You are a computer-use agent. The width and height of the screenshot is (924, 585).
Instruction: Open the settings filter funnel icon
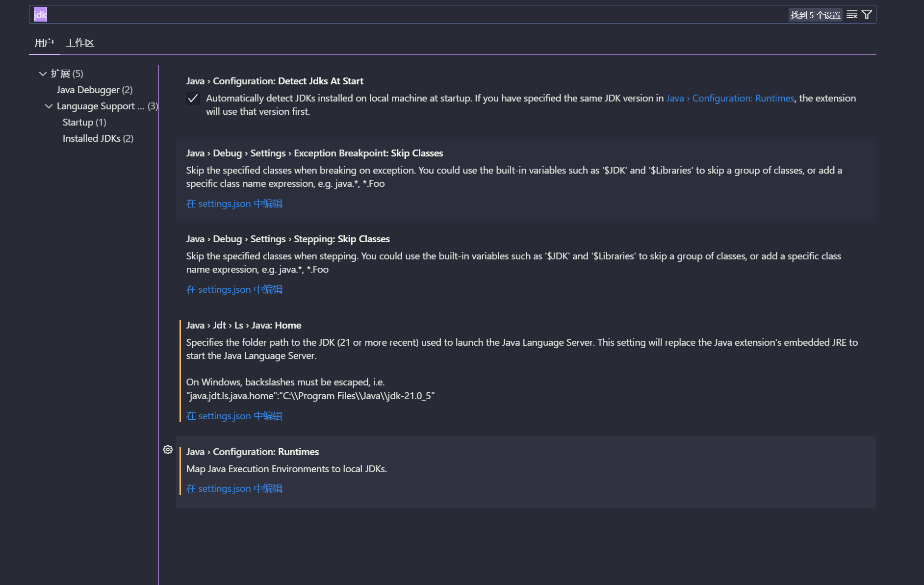pos(867,15)
